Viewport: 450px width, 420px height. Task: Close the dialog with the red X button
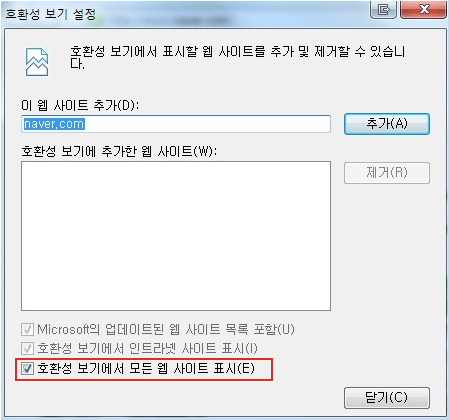pyautogui.click(x=423, y=9)
